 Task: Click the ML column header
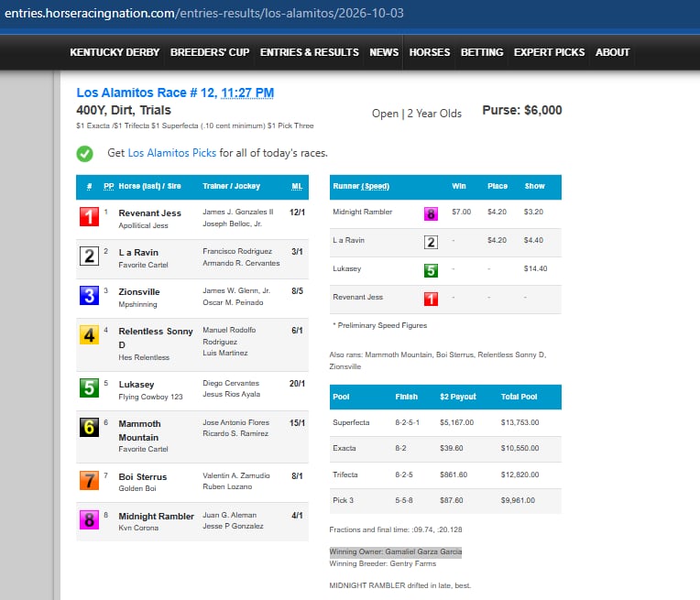coord(297,186)
